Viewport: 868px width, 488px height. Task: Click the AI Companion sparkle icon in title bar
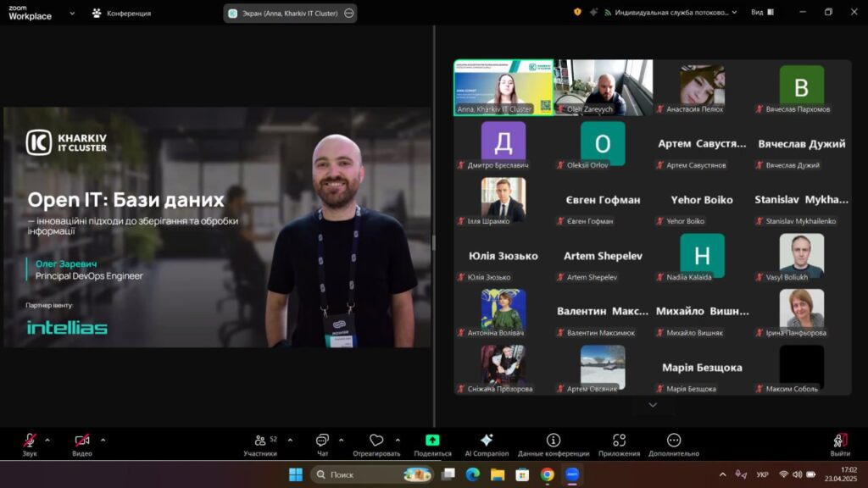pos(593,12)
